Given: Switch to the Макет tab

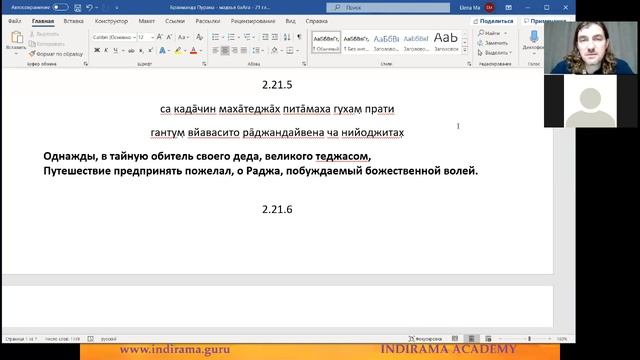Looking at the screenshot, I should (147, 21).
